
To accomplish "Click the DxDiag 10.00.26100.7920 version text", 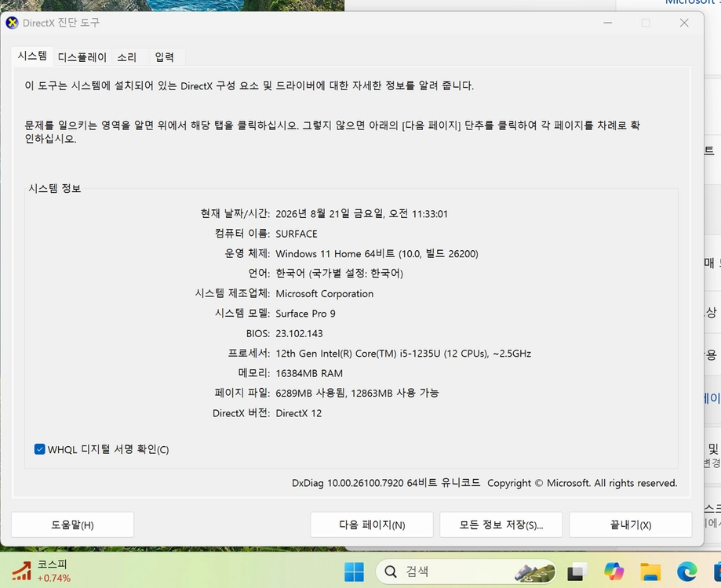I will [x=386, y=483].
